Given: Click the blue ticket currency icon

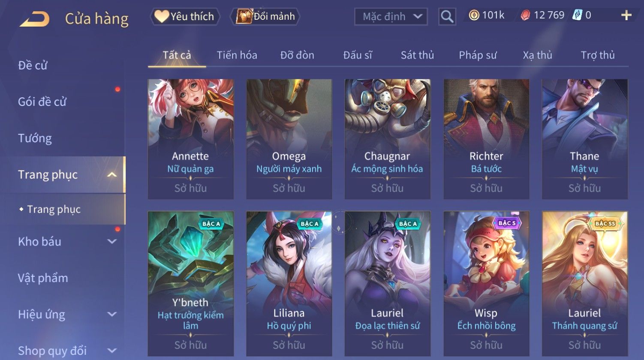Looking at the screenshot, I should 577,15.
